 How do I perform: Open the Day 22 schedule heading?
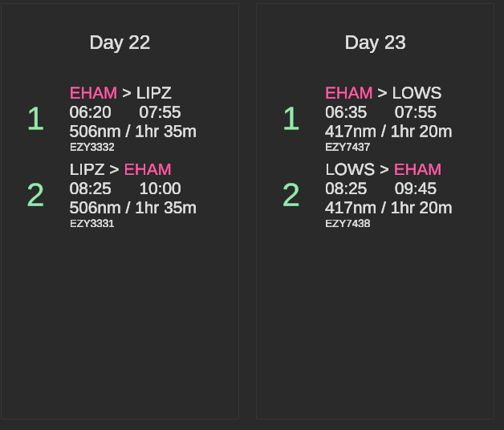120,43
